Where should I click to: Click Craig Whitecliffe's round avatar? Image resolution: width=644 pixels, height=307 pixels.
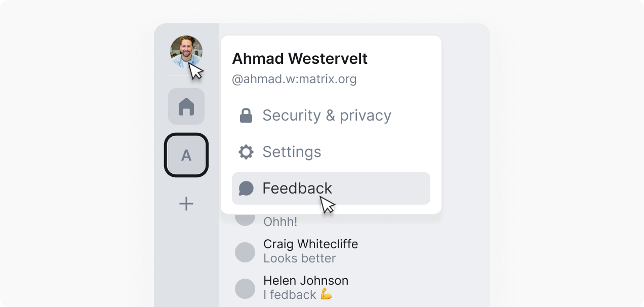[x=245, y=252]
